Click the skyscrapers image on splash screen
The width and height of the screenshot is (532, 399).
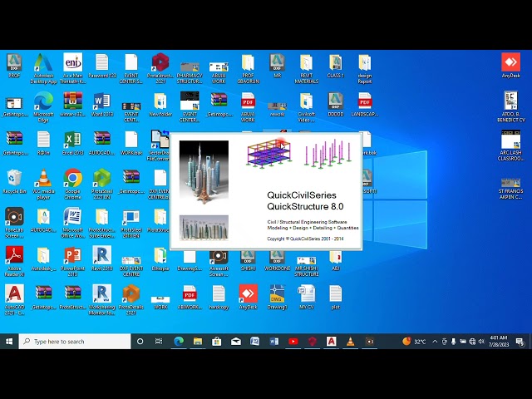point(204,172)
